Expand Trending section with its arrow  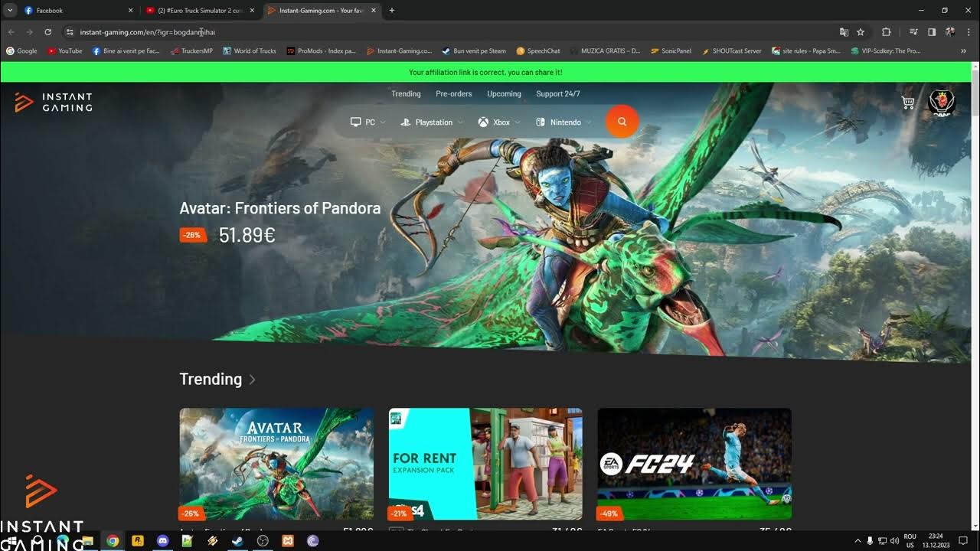pos(253,380)
